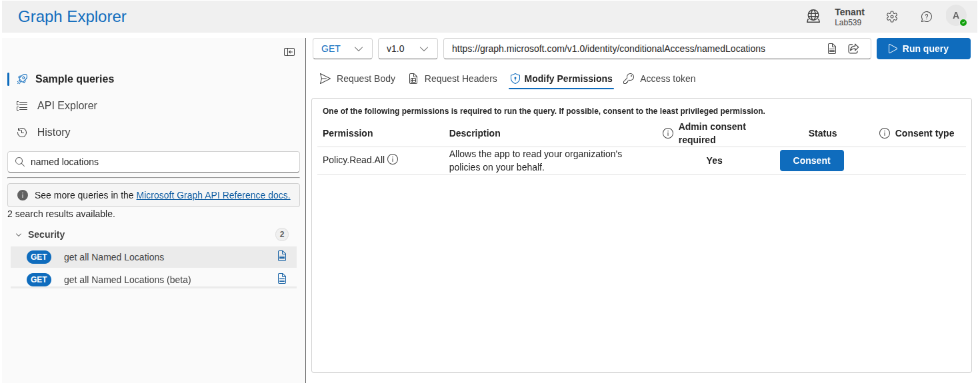The image size is (980, 383).
Task: Click the policy description text cell
Action: click(535, 161)
